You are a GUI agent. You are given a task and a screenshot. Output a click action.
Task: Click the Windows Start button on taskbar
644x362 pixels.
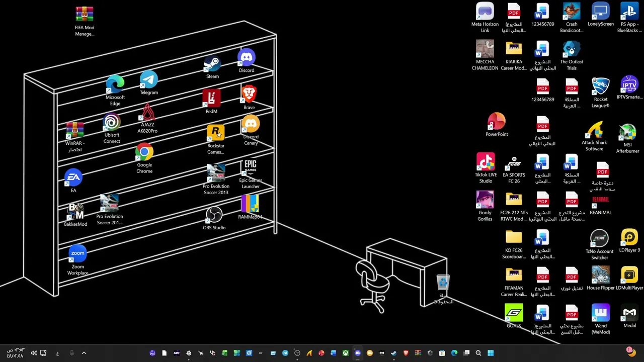click(491, 353)
